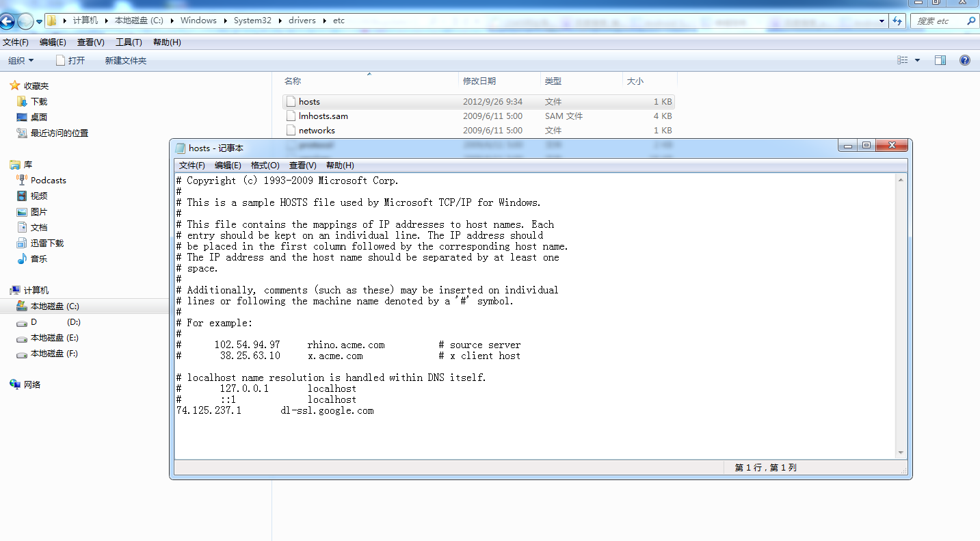Open Notepad 格式(O) menu
The height and width of the screenshot is (541, 980).
265,166
